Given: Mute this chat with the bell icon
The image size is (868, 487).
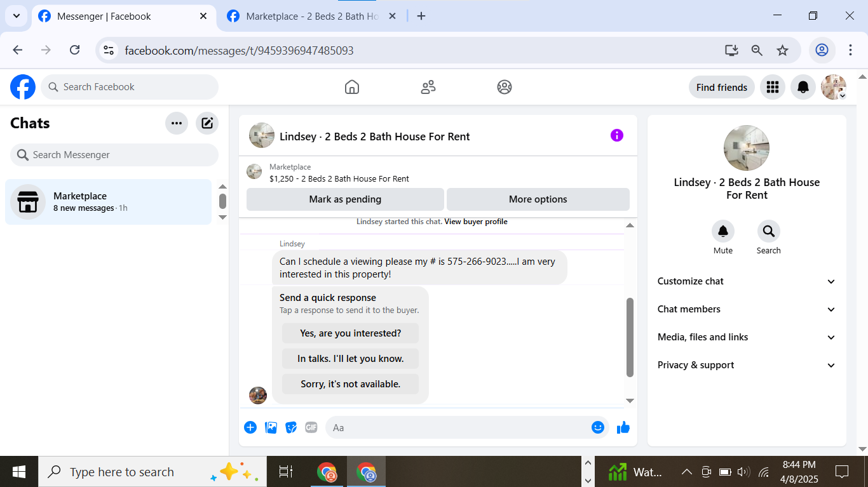Looking at the screenshot, I should pyautogui.click(x=723, y=231).
